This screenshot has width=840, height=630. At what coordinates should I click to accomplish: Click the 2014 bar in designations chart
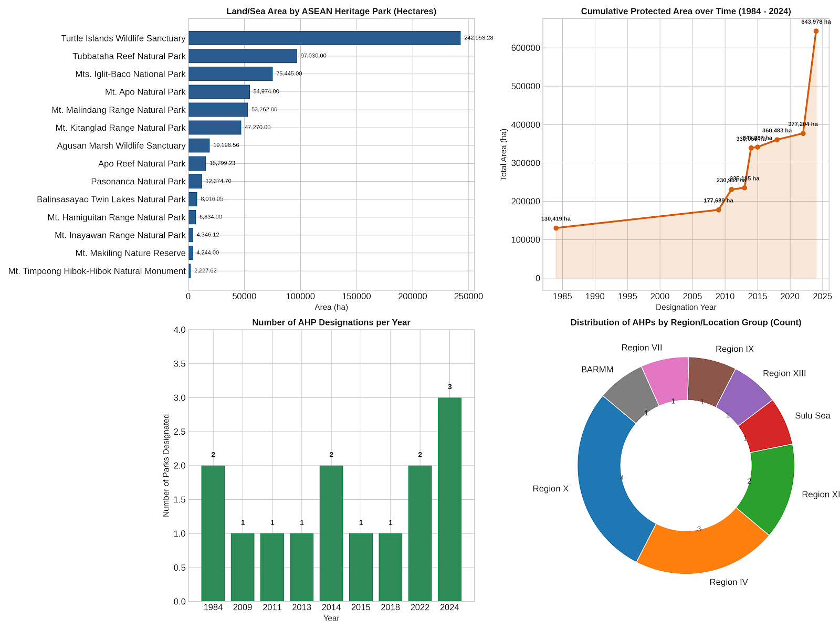[x=331, y=533]
